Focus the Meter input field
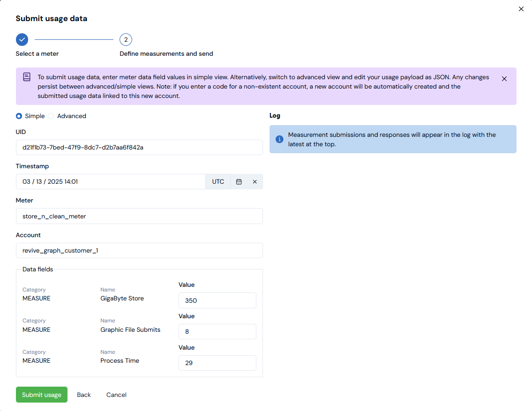532x411 pixels. pyautogui.click(x=139, y=216)
